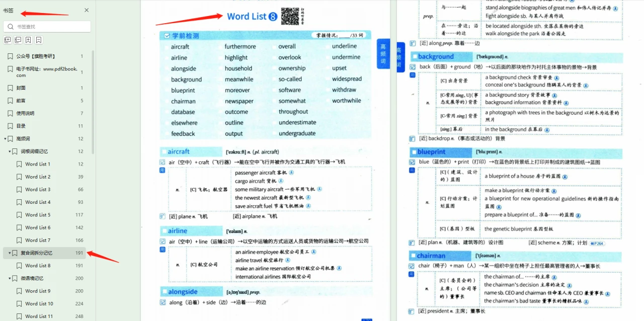
Task: Click the bookmark icon beside 封面
Action: (x=11, y=88)
